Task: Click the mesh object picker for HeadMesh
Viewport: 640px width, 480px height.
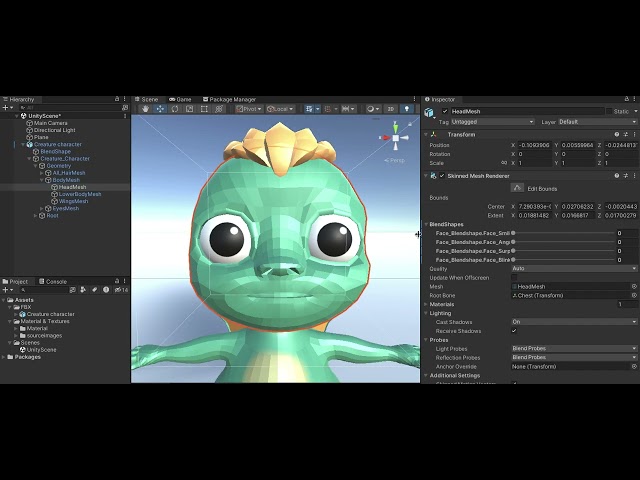Action: tap(634, 287)
